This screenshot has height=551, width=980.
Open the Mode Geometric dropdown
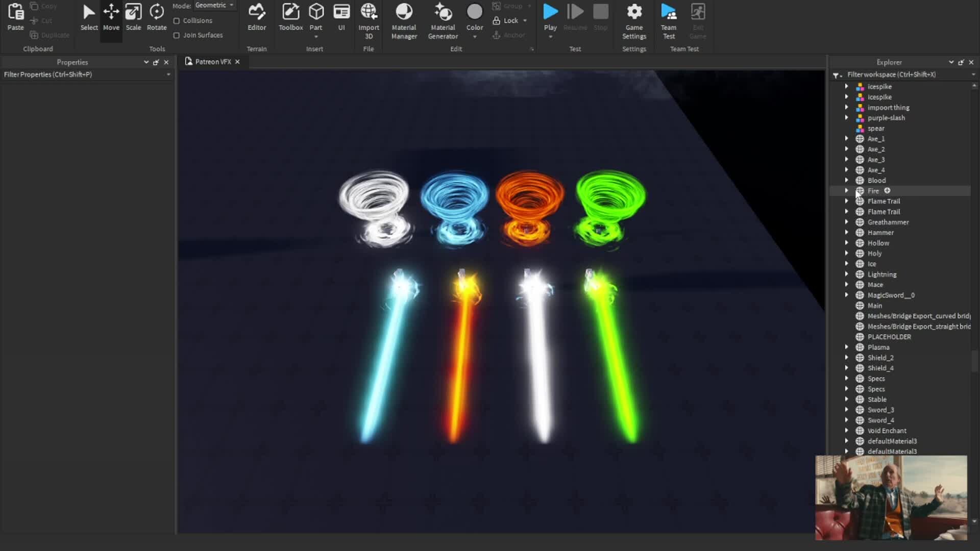(x=214, y=6)
